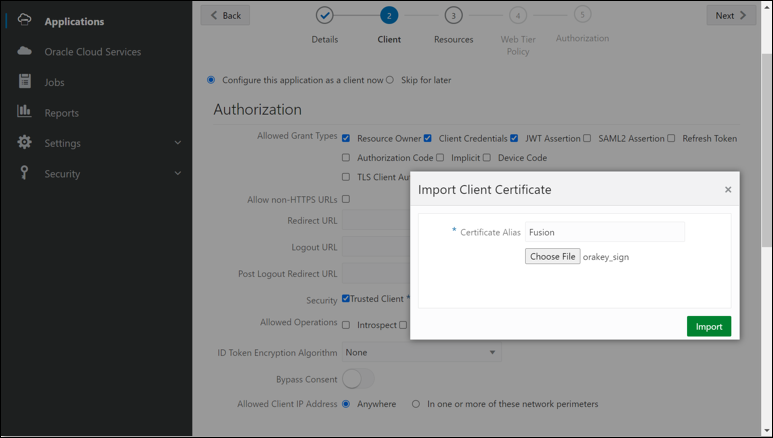Expand the Settings menu chevron

pyautogui.click(x=178, y=143)
